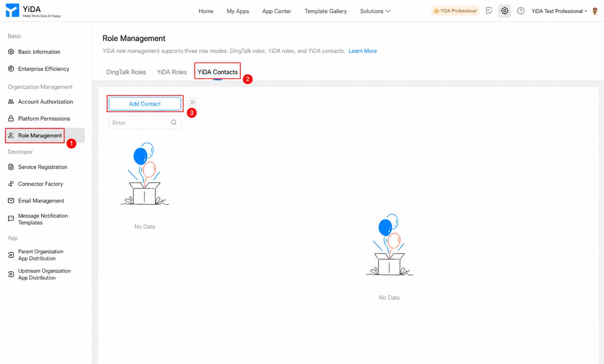Open the task checklist icon in header
The width and height of the screenshot is (604, 364).
(489, 11)
